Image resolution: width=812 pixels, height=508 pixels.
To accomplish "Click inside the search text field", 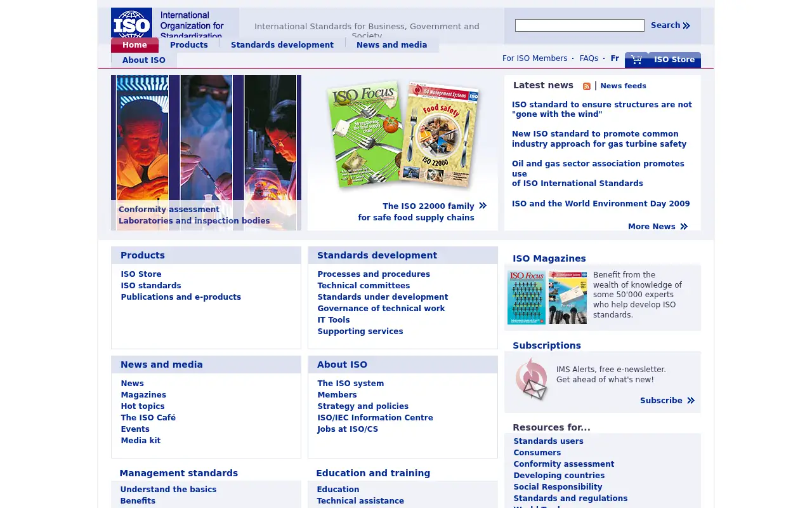I will tap(580, 25).
